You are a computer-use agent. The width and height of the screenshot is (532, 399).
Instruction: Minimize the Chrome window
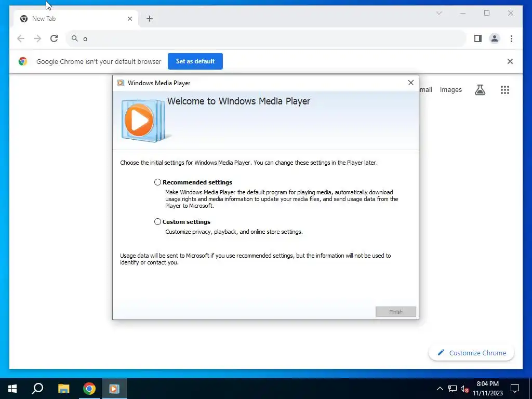(x=462, y=13)
